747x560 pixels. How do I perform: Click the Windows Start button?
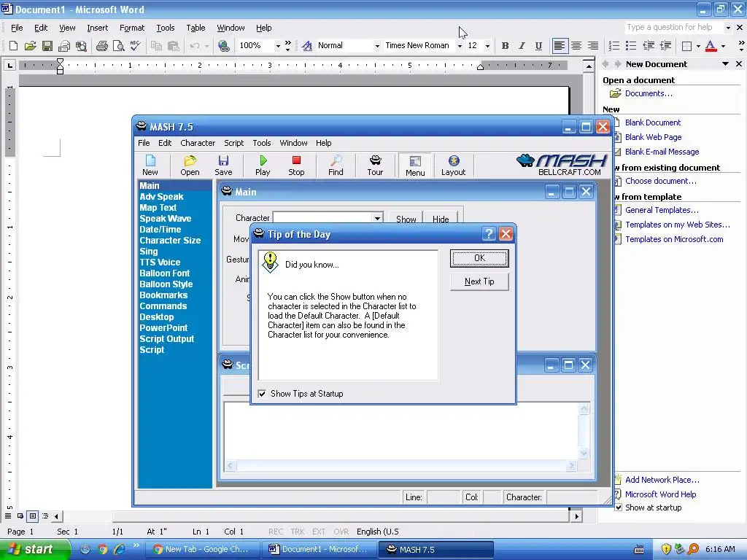pyautogui.click(x=35, y=549)
